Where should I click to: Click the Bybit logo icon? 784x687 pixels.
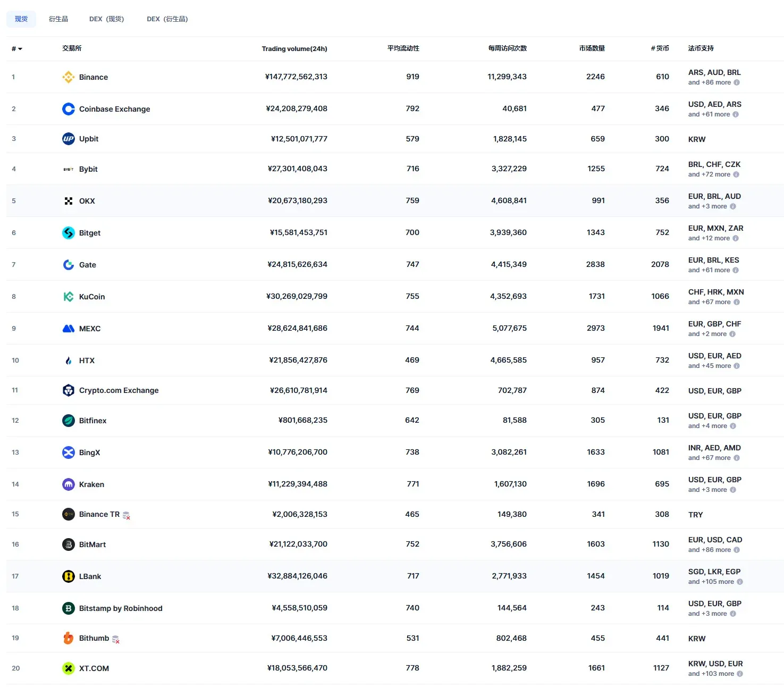68,169
